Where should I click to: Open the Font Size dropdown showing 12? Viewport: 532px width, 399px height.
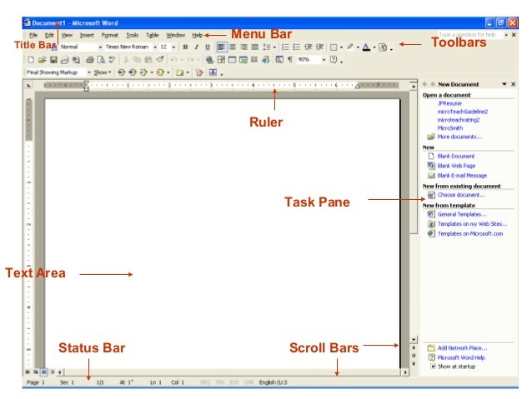pos(173,47)
